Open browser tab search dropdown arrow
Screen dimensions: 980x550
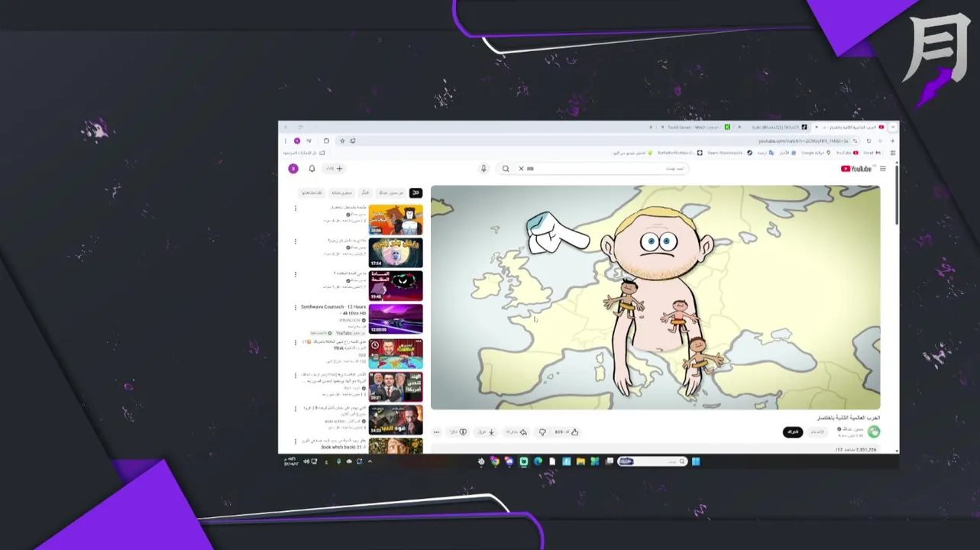pyautogui.click(x=893, y=127)
